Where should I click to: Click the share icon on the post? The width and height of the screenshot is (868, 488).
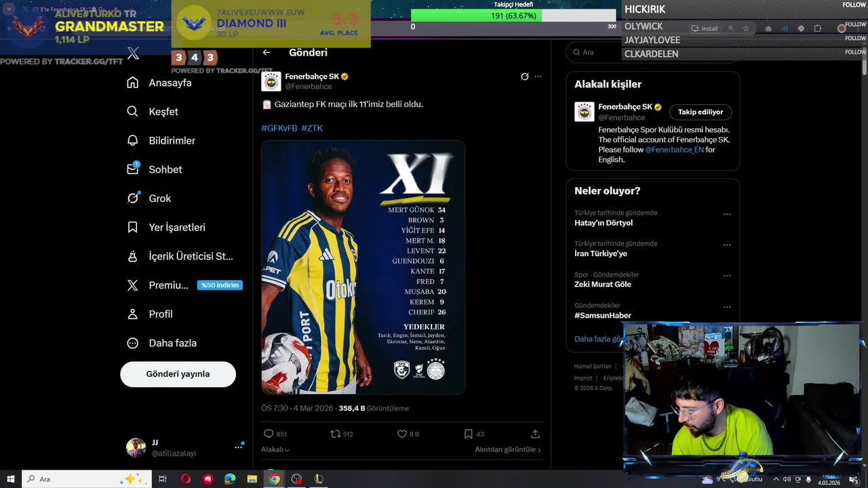535,434
